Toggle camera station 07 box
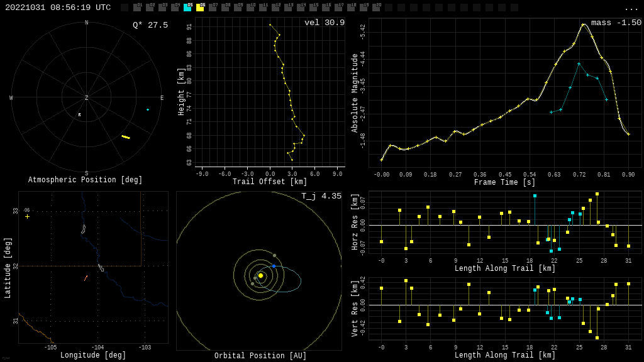 (213, 8)
